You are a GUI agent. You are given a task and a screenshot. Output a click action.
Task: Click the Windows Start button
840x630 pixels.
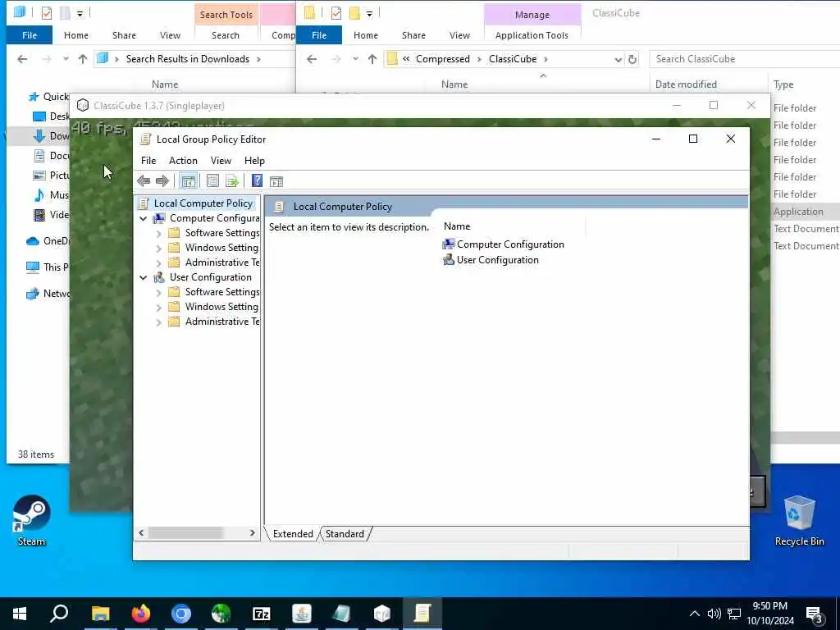tap(20, 614)
